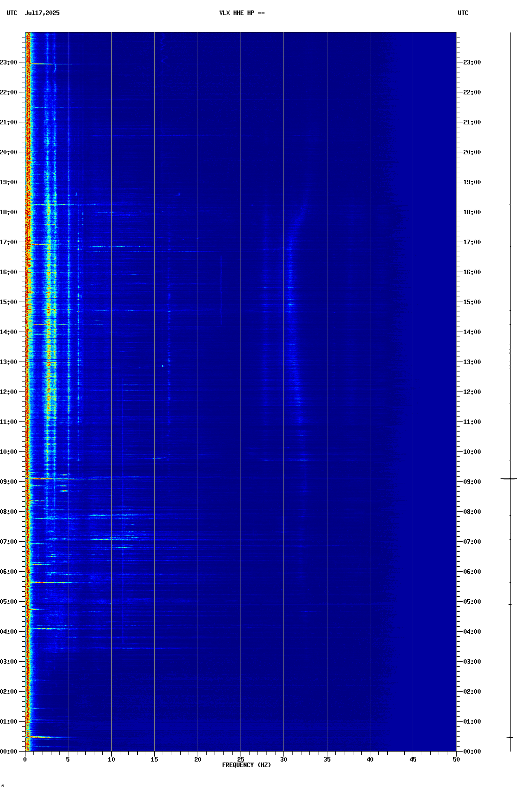Select the 40 Hz frequency tick label
This screenshot has height=791, width=532.
coord(370,760)
